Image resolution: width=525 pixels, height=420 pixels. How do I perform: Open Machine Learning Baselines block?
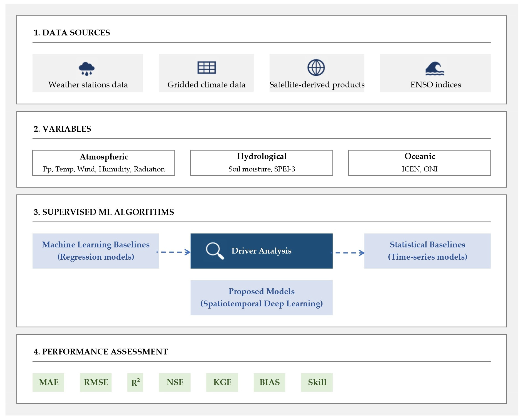(x=96, y=251)
